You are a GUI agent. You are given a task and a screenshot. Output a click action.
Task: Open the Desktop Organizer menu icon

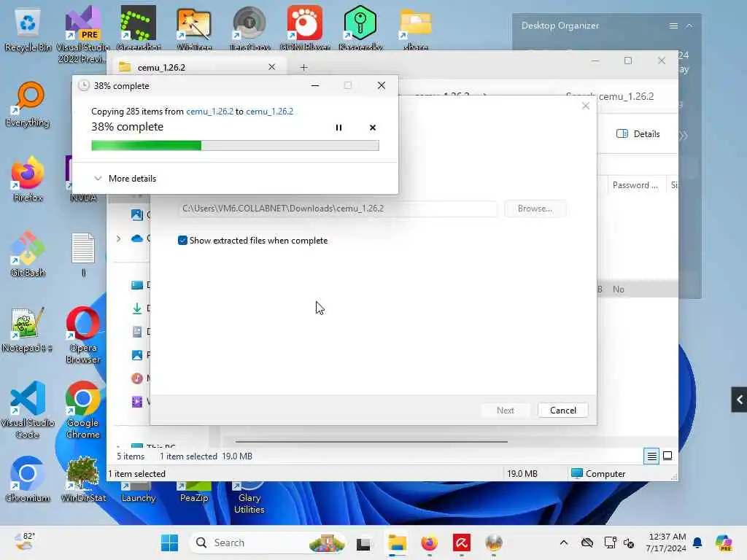click(x=673, y=26)
